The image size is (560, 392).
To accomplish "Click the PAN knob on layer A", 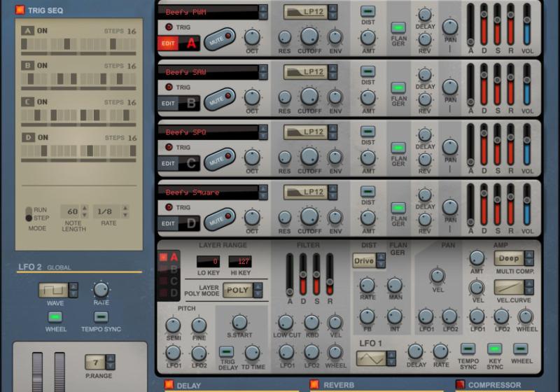I will (450, 27).
